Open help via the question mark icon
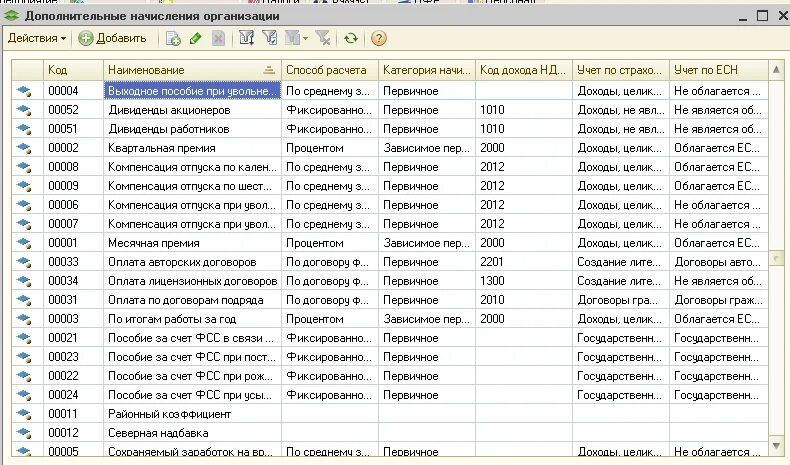This screenshot has width=790, height=465. click(x=378, y=38)
